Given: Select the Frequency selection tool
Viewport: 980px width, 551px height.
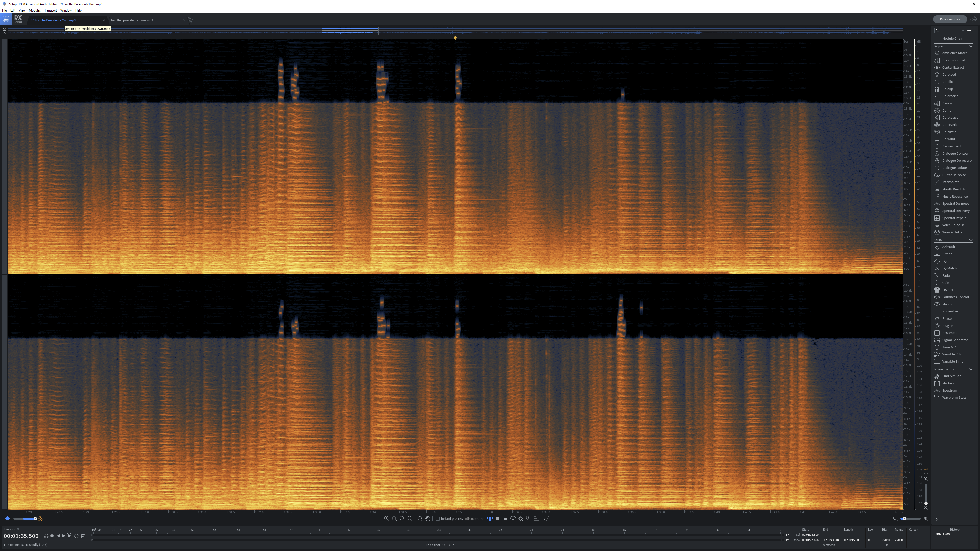Looking at the screenshot, I should pyautogui.click(x=505, y=519).
